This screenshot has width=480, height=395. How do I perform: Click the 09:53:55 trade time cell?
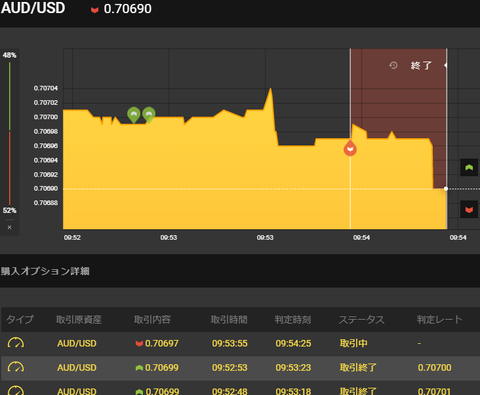(230, 343)
